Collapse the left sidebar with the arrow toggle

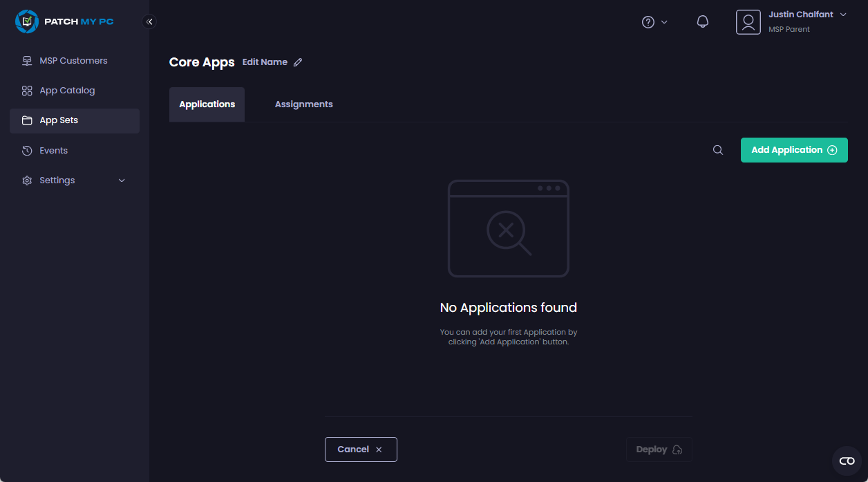pyautogui.click(x=149, y=21)
